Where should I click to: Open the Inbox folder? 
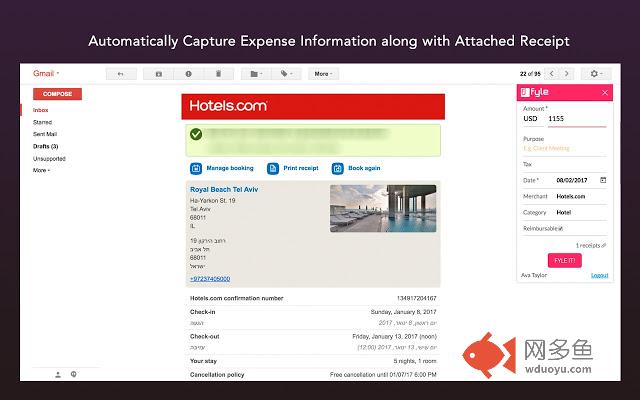tap(41, 110)
